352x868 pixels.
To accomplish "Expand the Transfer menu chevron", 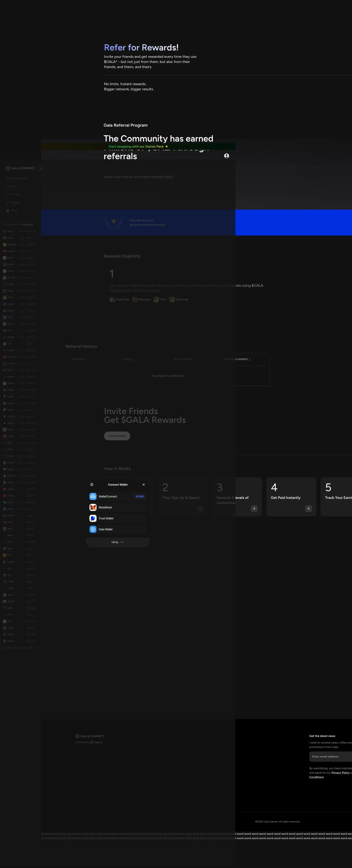I will [33, 194].
